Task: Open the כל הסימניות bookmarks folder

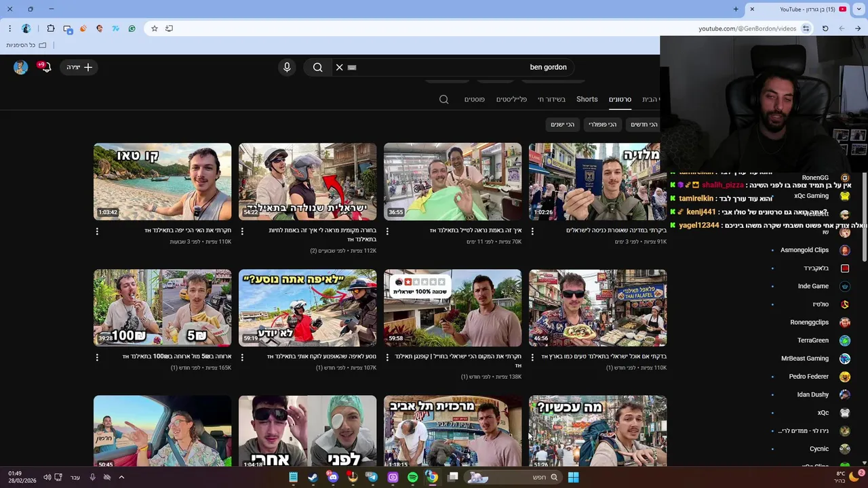Action: click(x=26, y=45)
